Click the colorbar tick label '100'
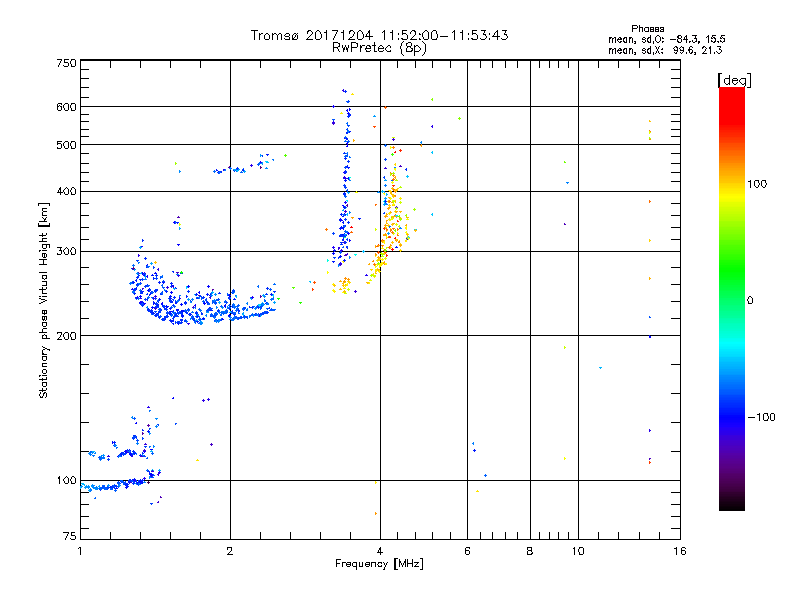 coord(757,184)
